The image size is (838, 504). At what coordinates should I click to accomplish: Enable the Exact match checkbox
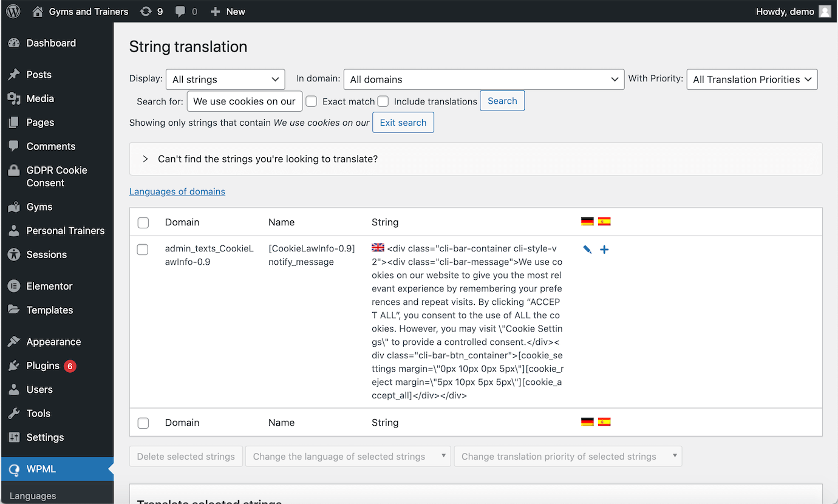click(x=311, y=101)
